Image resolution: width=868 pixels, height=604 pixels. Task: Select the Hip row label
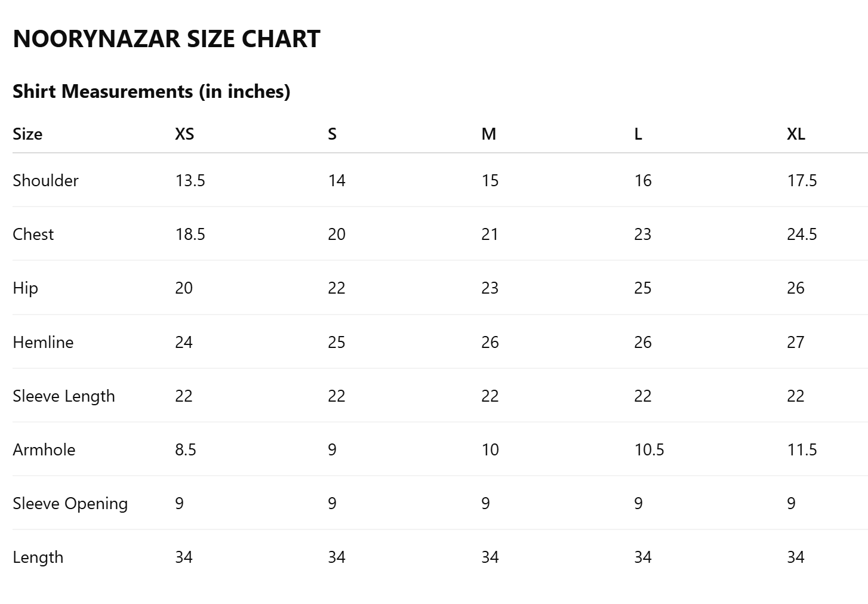25,288
